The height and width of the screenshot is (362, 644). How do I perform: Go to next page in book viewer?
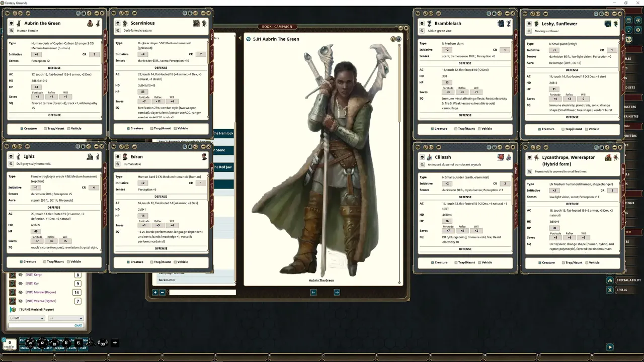click(x=337, y=292)
